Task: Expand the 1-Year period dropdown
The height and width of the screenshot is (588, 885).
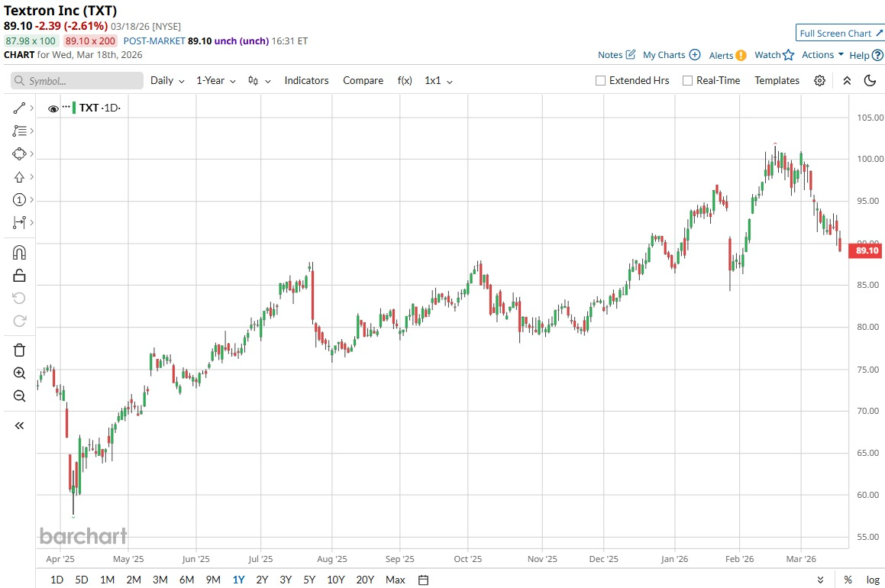Action: pos(215,81)
